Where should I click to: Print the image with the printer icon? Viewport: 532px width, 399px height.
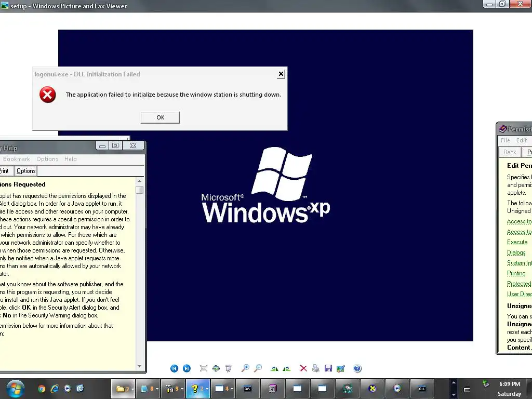(x=316, y=368)
